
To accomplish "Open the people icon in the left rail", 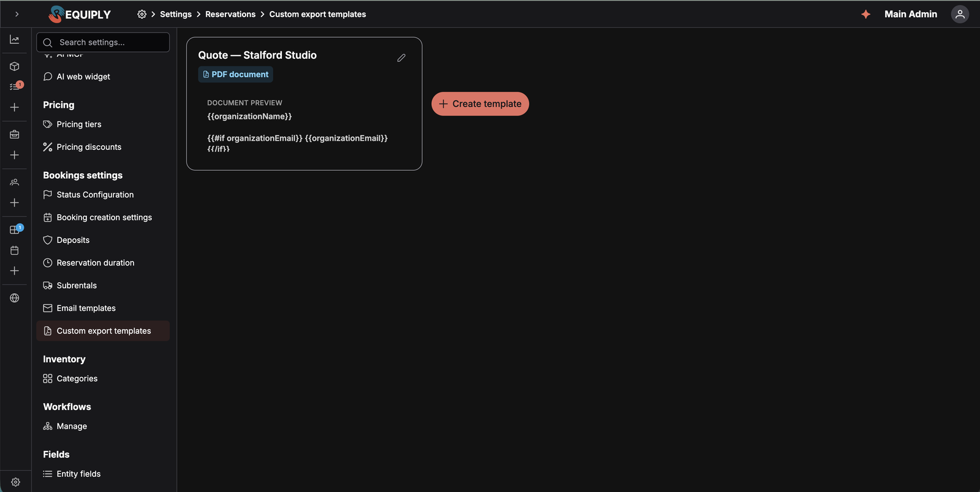I will pyautogui.click(x=15, y=182).
